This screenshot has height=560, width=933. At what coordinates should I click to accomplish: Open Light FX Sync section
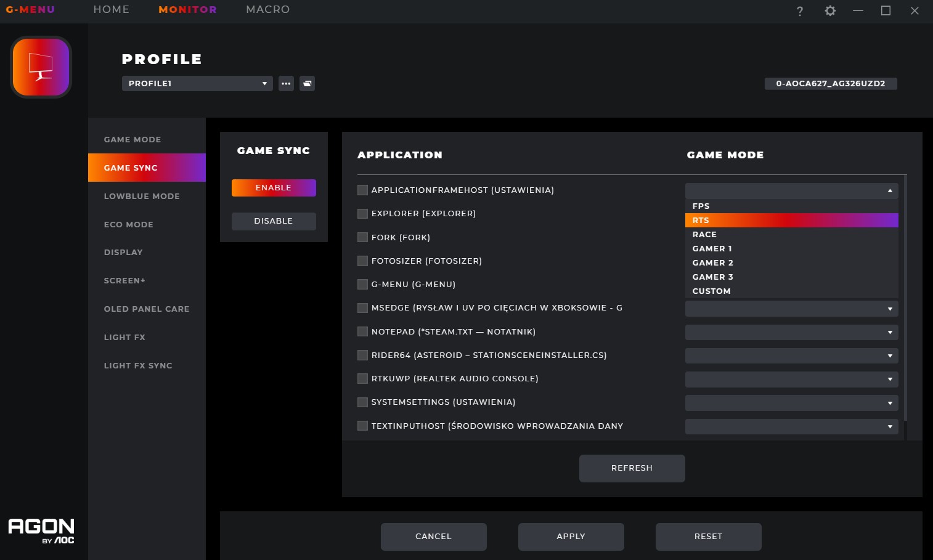[147, 366]
